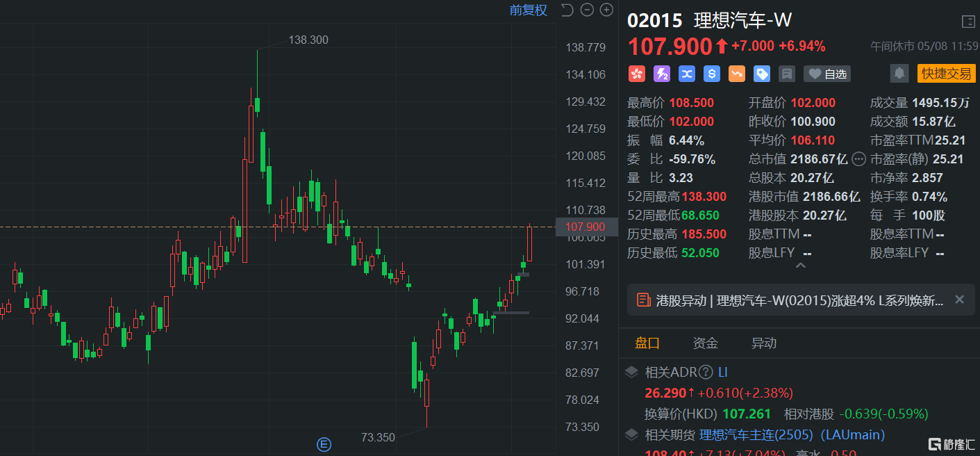Click the 相对港股 -0.639(-0.59%) value

tap(883, 414)
